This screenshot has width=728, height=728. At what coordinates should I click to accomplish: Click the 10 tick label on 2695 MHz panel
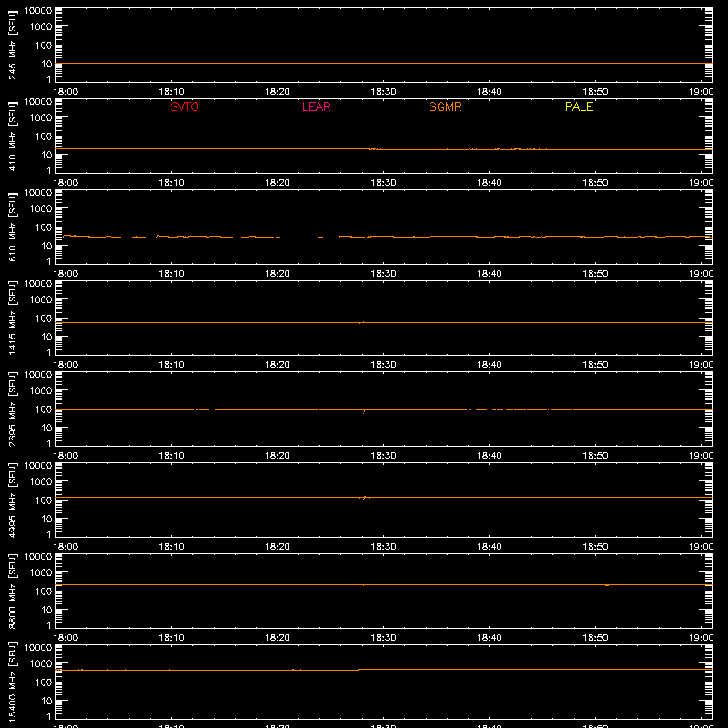pos(47,428)
